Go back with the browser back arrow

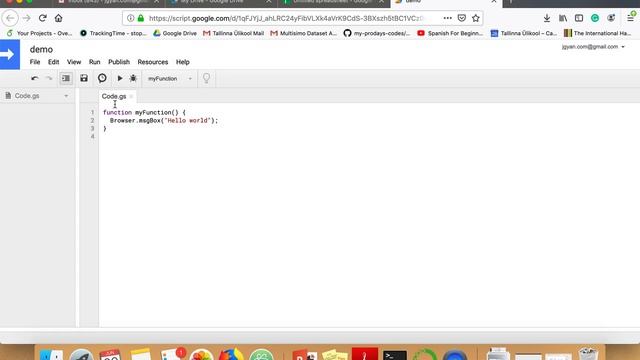(10, 18)
